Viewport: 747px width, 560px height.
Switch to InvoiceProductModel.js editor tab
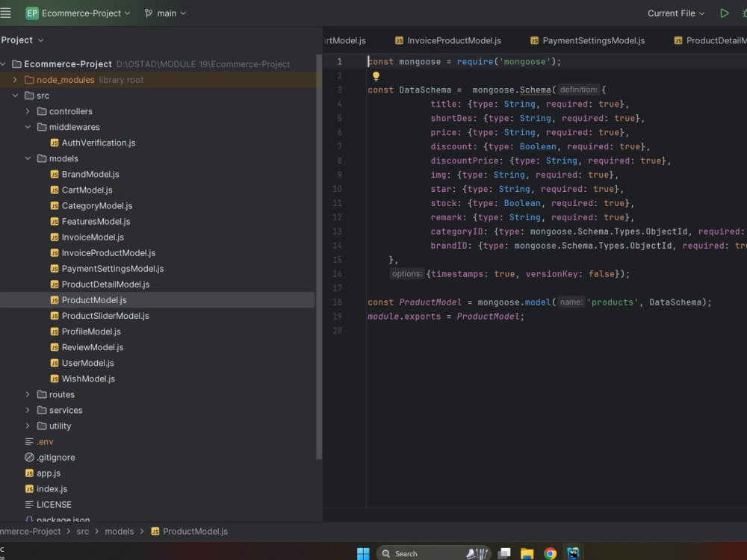click(x=448, y=40)
